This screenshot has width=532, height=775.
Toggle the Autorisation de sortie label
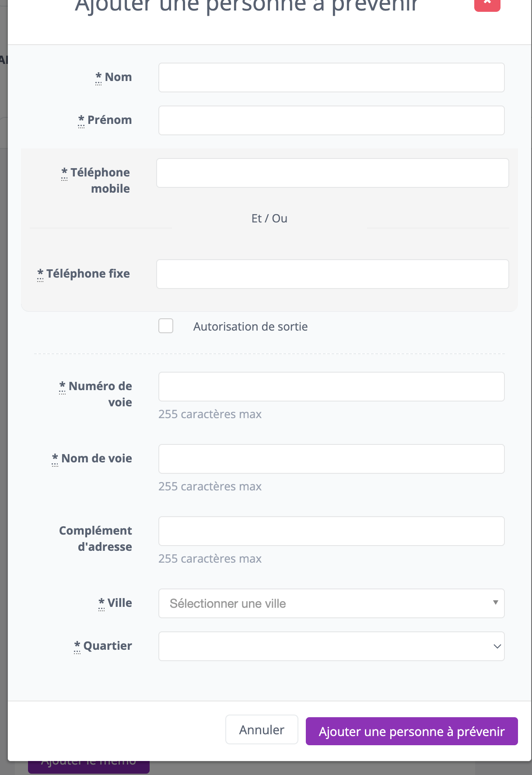pos(250,327)
